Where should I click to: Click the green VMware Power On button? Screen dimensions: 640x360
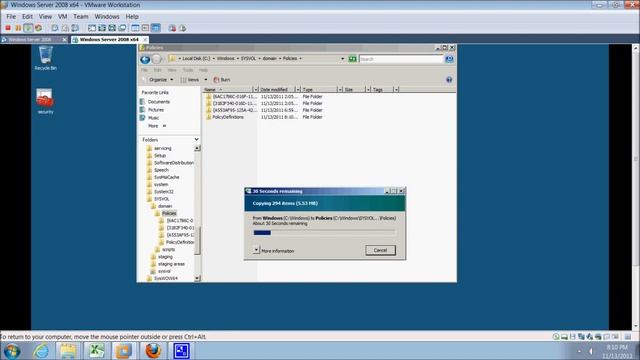28,28
